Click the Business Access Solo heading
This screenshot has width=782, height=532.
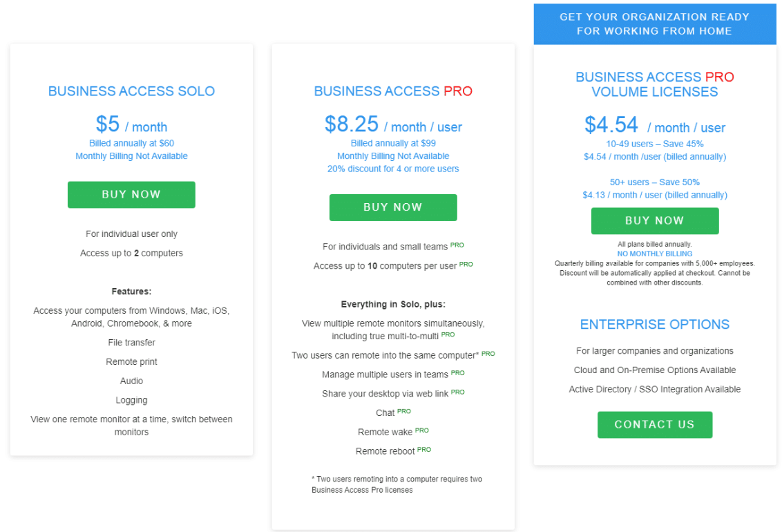pyautogui.click(x=131, y=91)
